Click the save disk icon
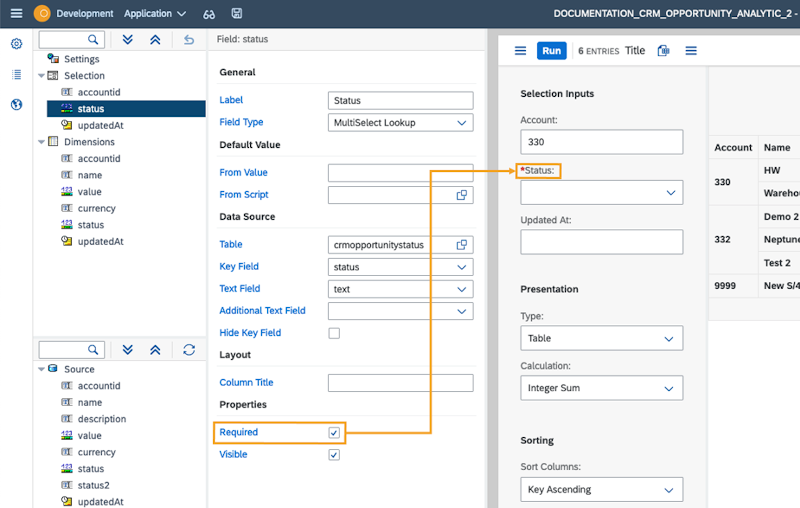Screen dimensions: 800x508 tap(236, 14)
